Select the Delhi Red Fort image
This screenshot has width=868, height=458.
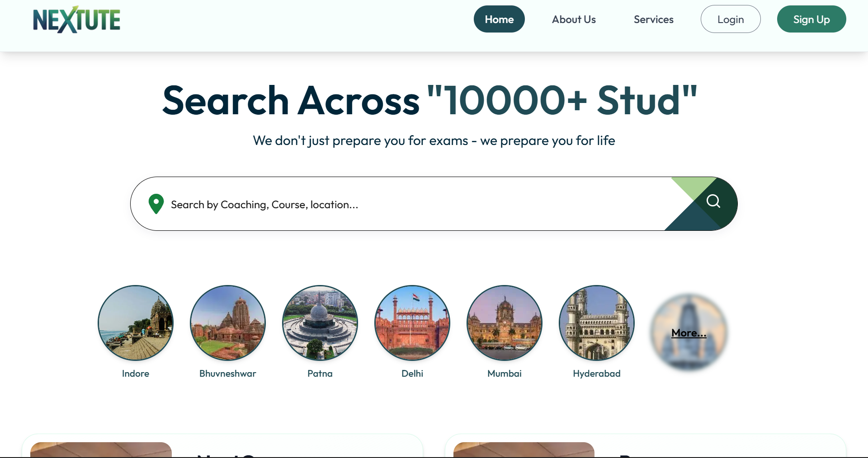(412, 323)
